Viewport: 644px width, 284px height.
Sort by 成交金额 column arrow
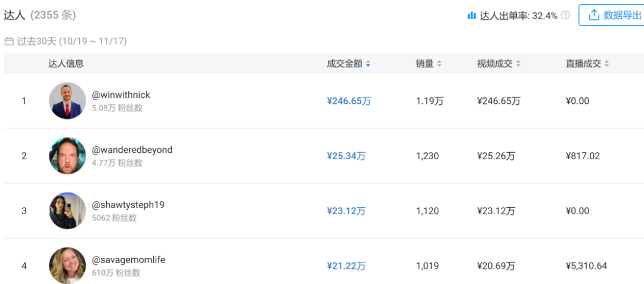pyautogui.click(x=368, y=64)
